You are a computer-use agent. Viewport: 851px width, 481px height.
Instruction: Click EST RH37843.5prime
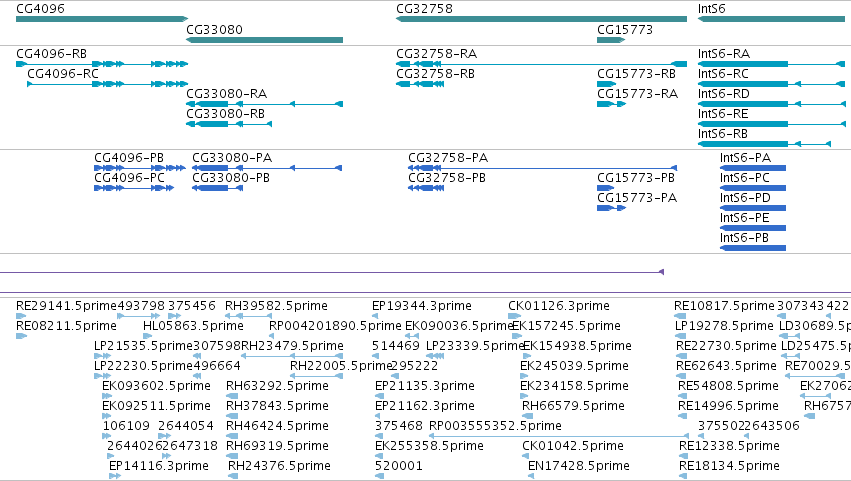pos(232,416)
